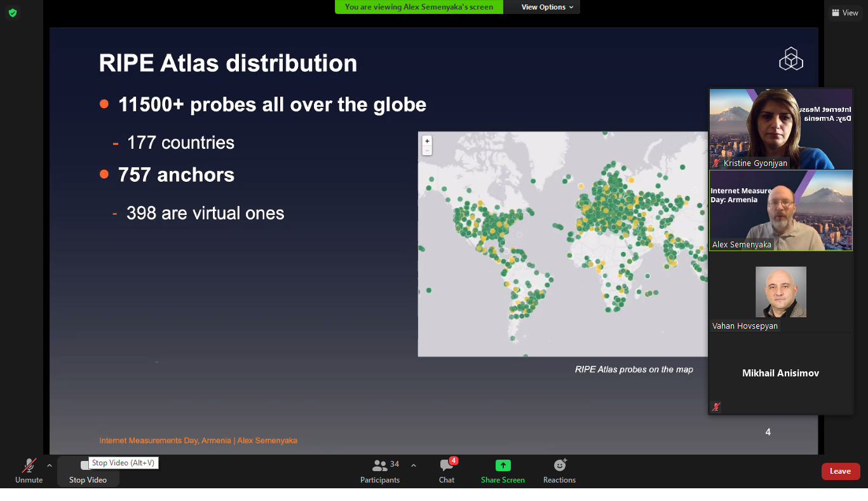Viewport: 868px width, 501px height.
Task: Select Kristine Gyonjyan's video thumbnail
Action: (x=781, y=128)
